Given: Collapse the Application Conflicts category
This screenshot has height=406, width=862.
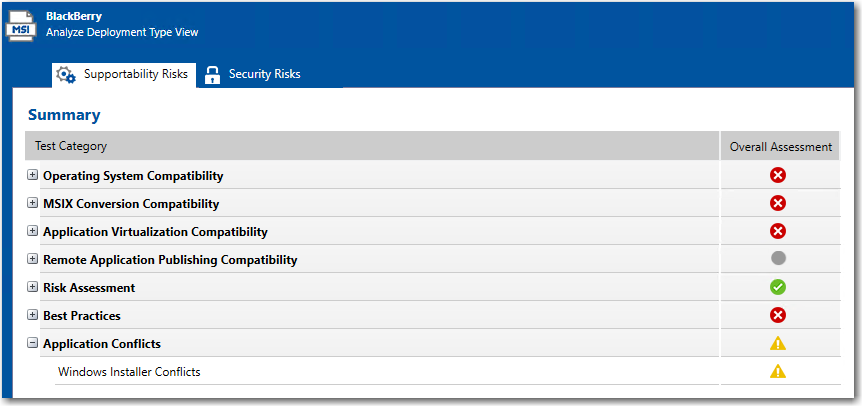Looking at the screenshot, I should (33, 344).
